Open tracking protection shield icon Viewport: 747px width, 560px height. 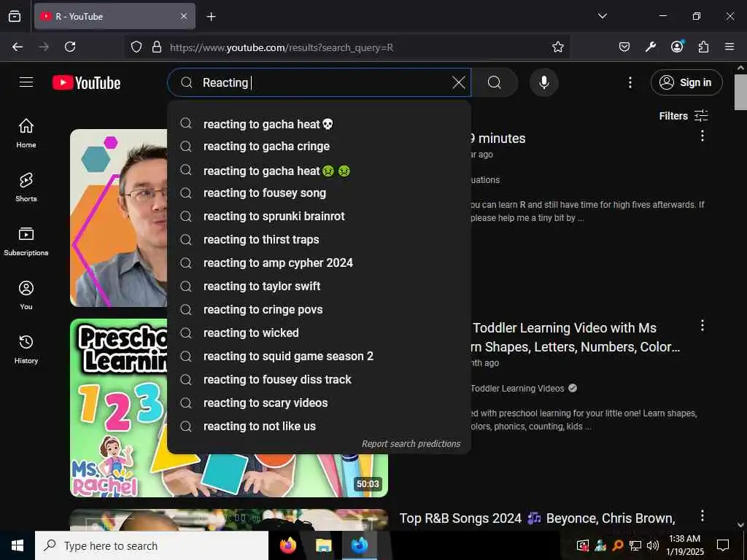click(x=136, y=47)
